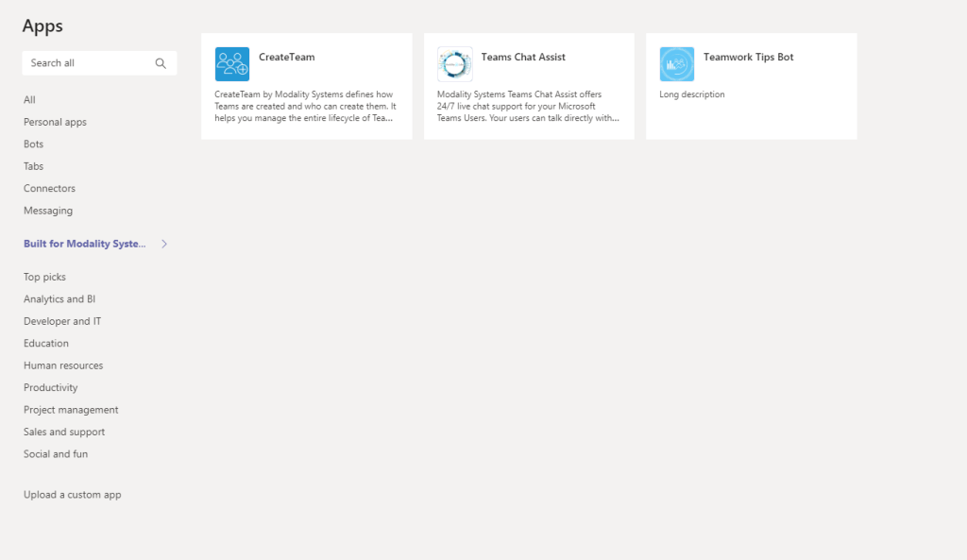This screenshot has width=967, height=560.
Task: Expand the Built for Modality Systems chevron
Action: coord(164,244)
